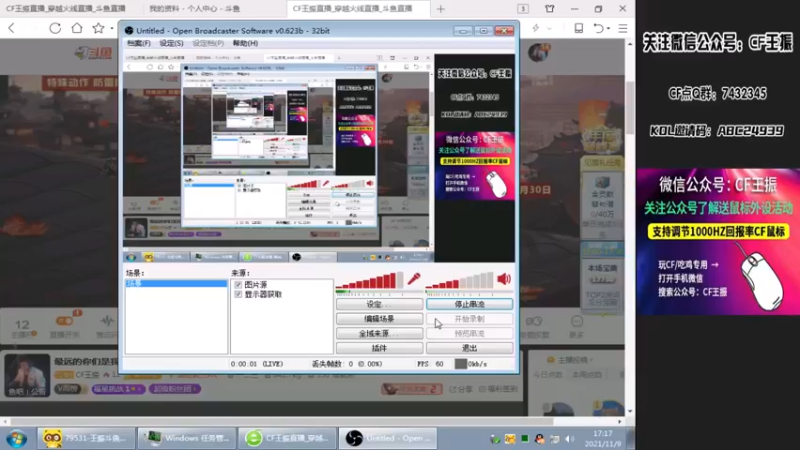This screenshot has height=450, width=800.
Task: Click 全域来源... button
Action: click(379, 333)
